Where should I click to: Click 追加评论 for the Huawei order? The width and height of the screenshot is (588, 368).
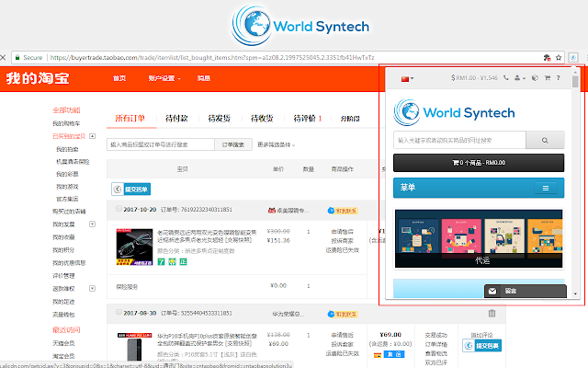(481, 335)
